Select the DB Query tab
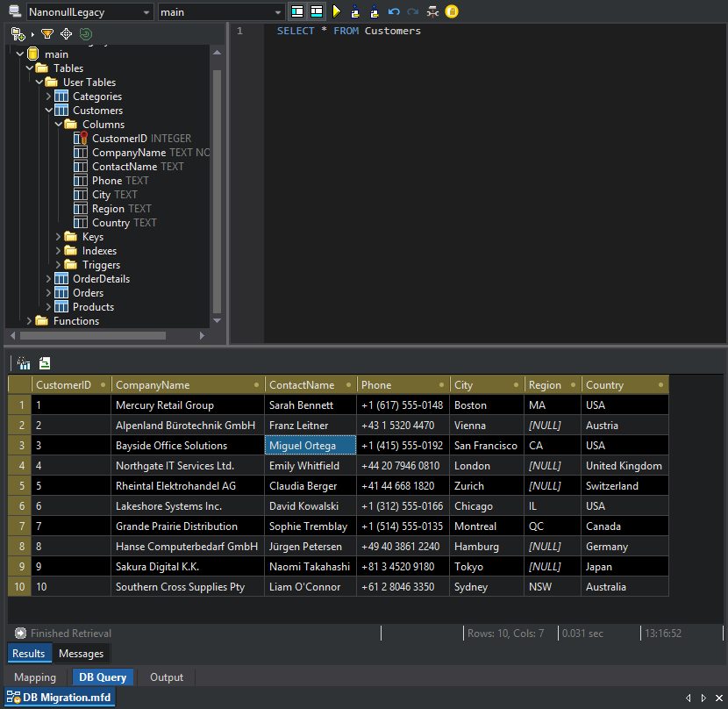 pos(103,677)
